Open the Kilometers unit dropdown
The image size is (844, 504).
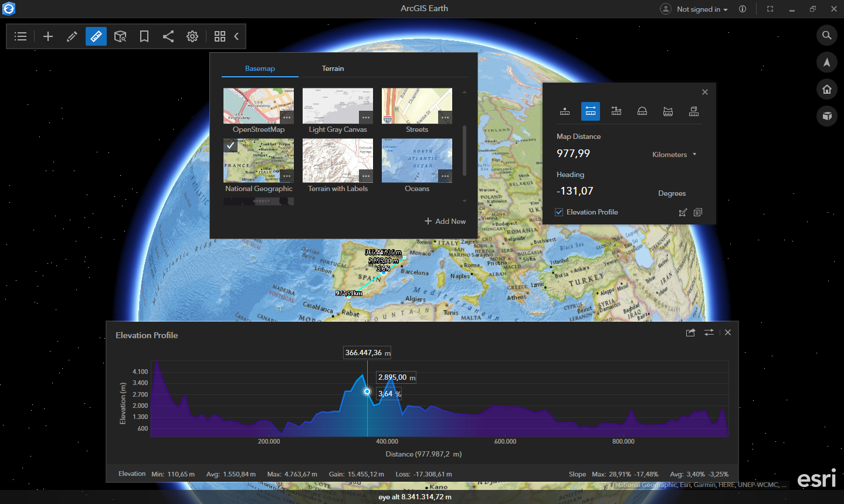[x=674, y=155]
